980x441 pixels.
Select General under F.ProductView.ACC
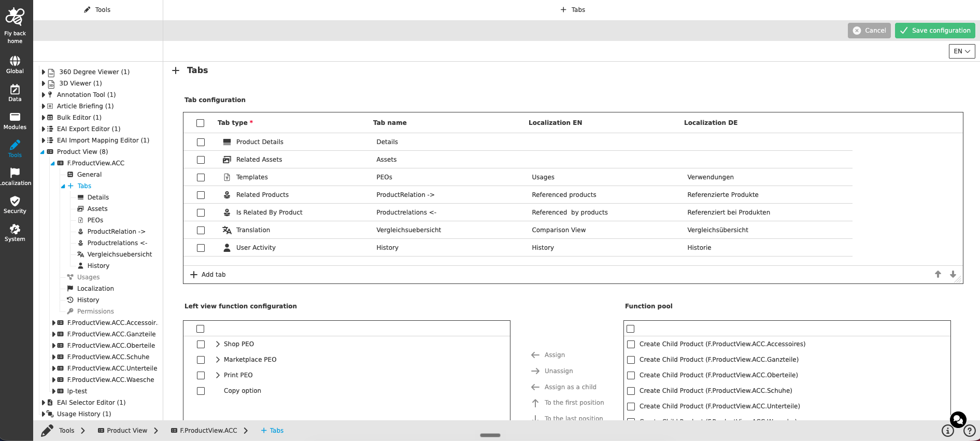(89, 175)
